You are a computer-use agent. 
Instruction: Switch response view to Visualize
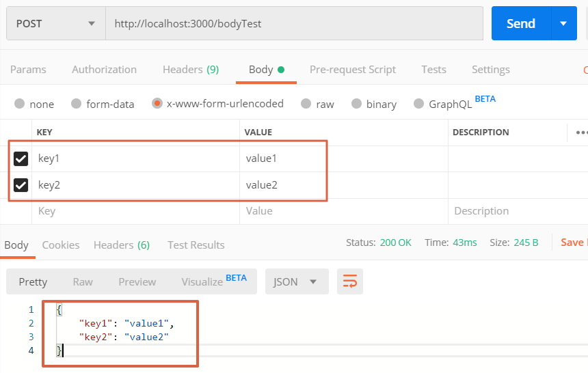point(202,282)
